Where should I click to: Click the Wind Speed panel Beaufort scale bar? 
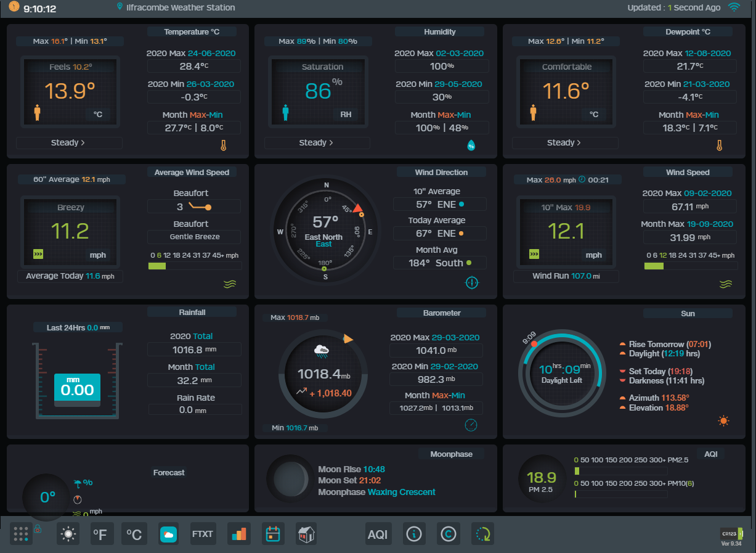691,266
